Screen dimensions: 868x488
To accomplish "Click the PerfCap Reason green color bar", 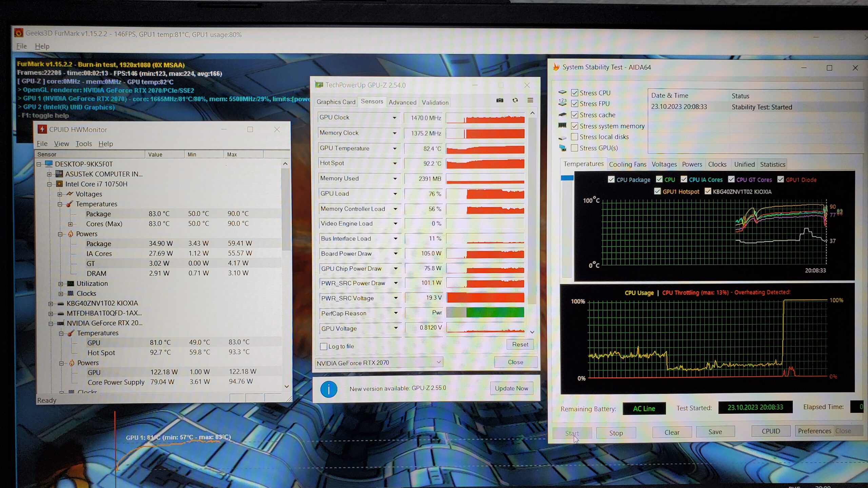I will pos(494,312).
